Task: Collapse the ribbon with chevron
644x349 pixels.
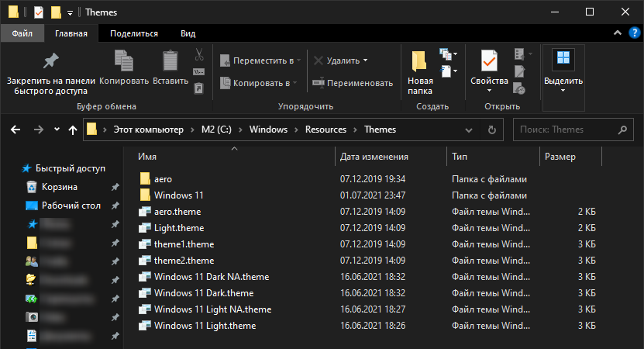Action: 618,33
